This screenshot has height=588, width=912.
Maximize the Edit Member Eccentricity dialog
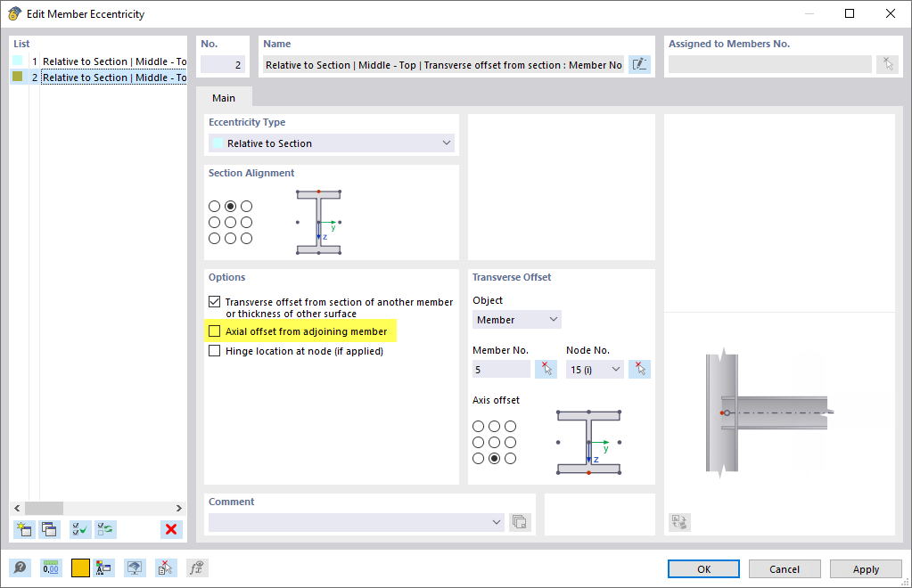[850, 13]
